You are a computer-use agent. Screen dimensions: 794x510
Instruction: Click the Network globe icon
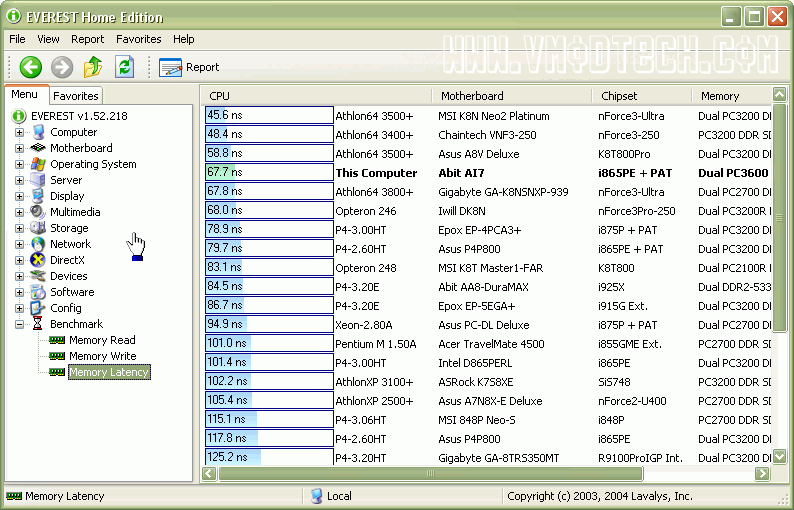(38, 244)
